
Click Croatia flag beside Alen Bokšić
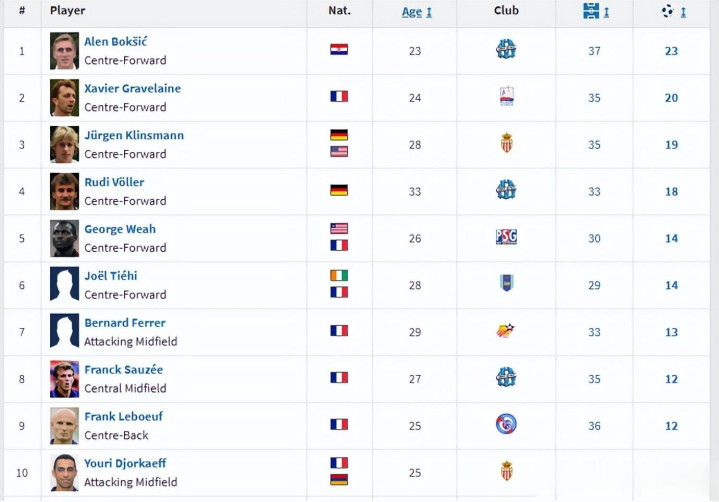[339, 49]
